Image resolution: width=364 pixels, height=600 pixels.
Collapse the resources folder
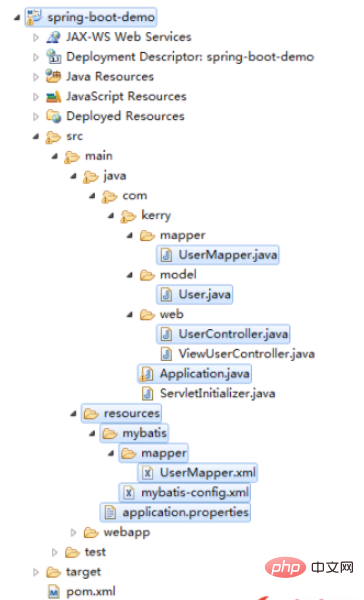pos(73,414)
